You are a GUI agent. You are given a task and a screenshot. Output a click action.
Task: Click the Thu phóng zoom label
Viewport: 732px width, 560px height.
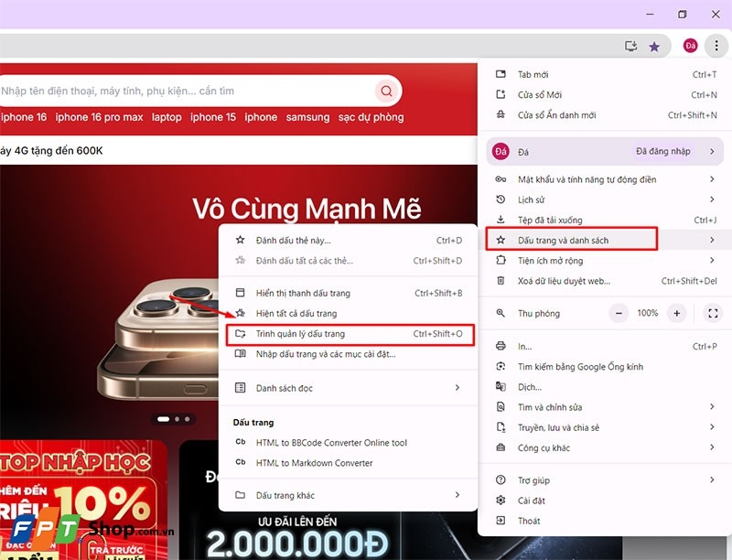(x=539, y=314)
